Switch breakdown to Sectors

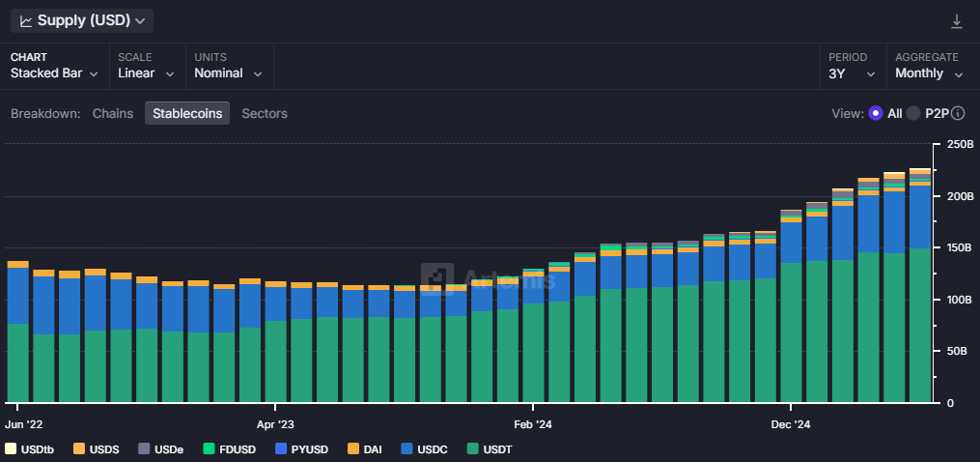point(265,113)
